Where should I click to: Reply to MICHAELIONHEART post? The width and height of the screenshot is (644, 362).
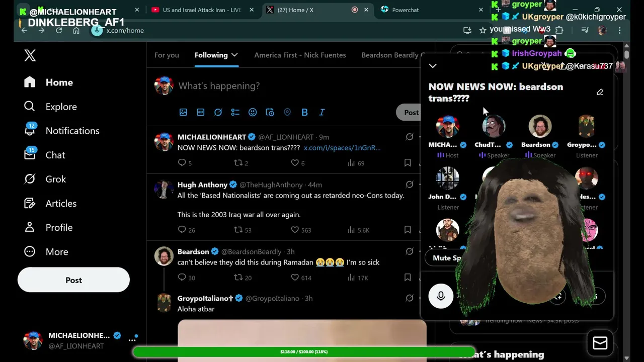[x=185, y=163]
